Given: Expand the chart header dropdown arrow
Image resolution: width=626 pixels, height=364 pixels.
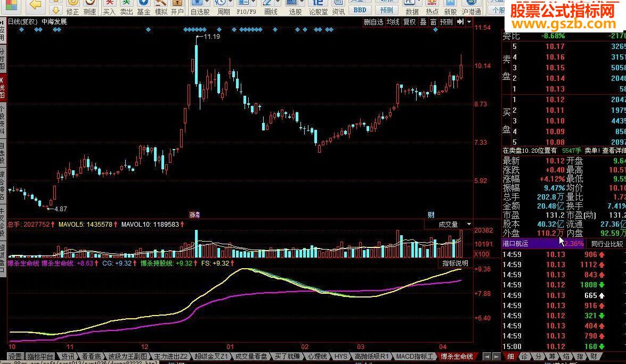Looking at the screenshot, I should coord(469,22).
